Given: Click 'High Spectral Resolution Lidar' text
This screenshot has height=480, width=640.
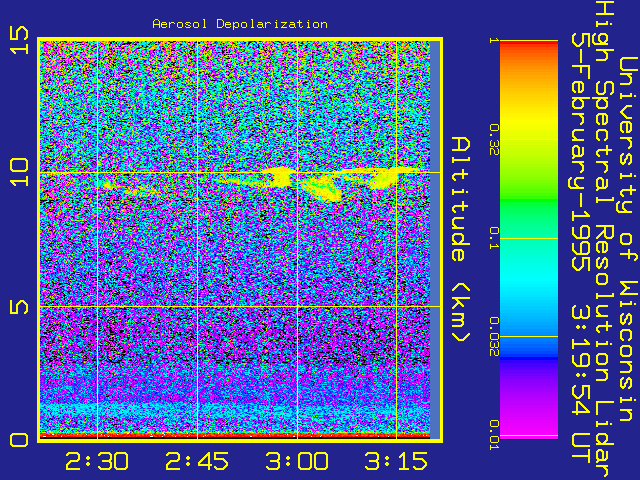Looking at the screenshot, I should pos(604,240).
